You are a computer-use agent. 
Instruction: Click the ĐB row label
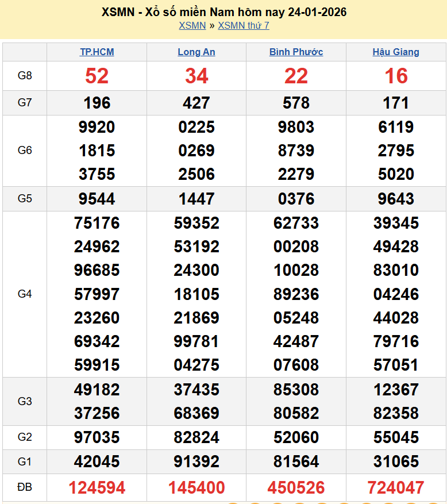(x=25, y=487)
